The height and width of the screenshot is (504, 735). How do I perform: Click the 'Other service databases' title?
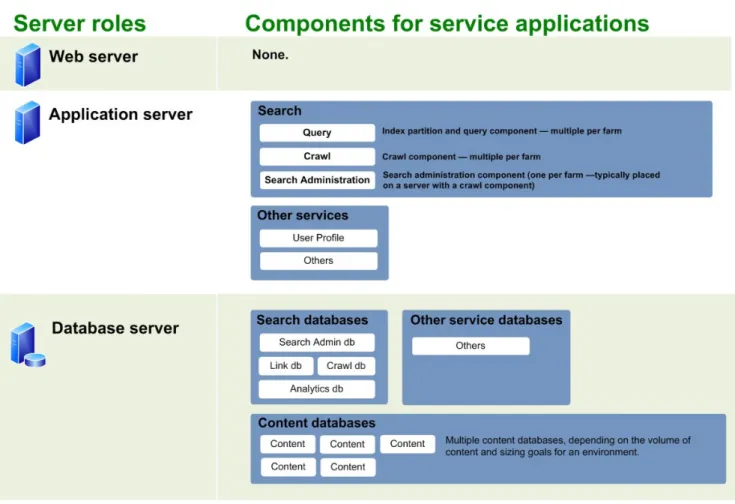point(486,320)
